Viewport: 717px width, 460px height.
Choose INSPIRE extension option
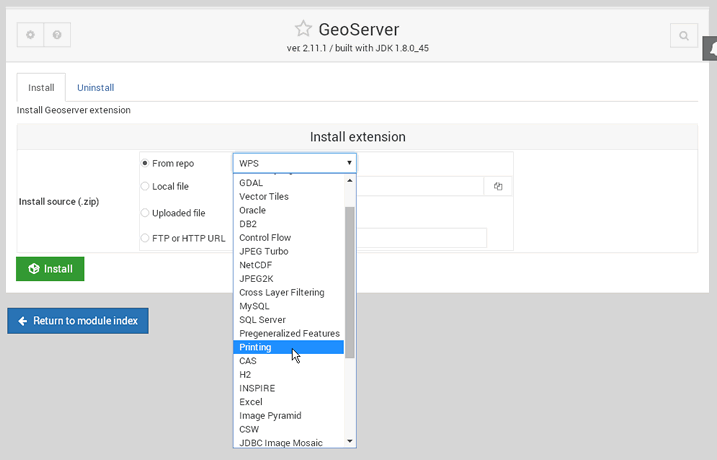pos(289,389)
